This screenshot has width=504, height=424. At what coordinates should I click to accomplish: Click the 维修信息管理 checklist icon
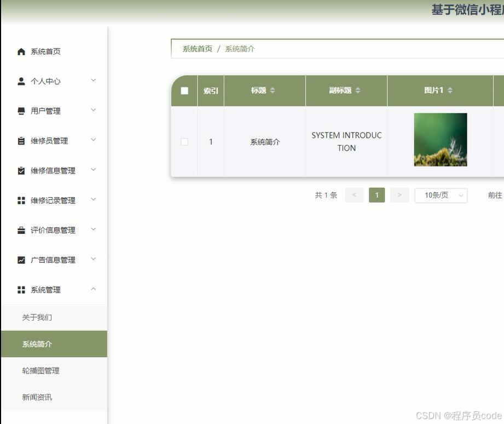pos(21,170)
